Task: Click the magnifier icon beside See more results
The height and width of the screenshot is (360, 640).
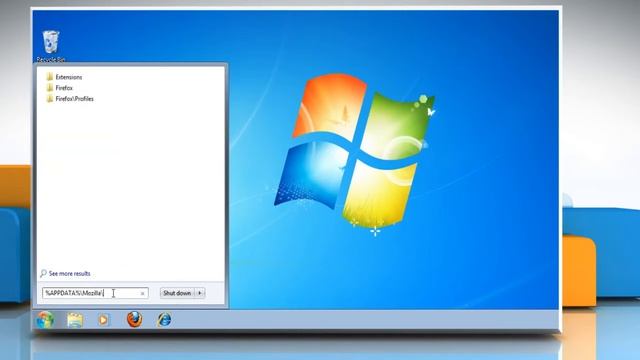Action: tap(43, 273)
